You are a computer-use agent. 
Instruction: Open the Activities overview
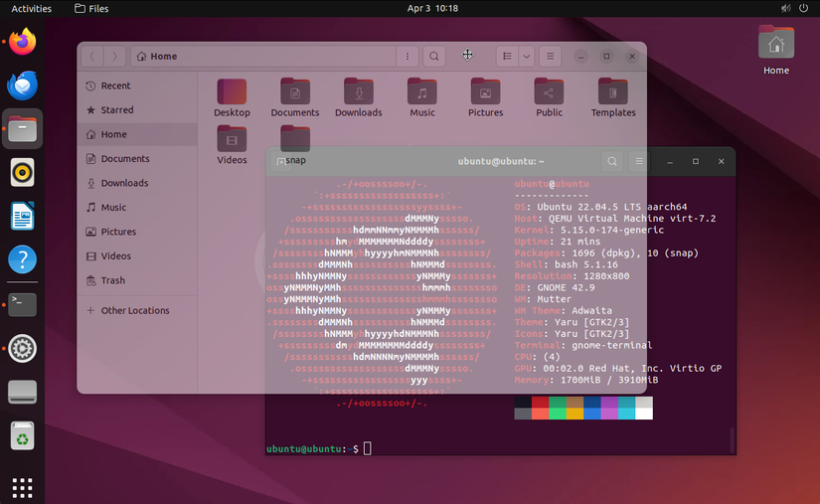click(32, 8)
